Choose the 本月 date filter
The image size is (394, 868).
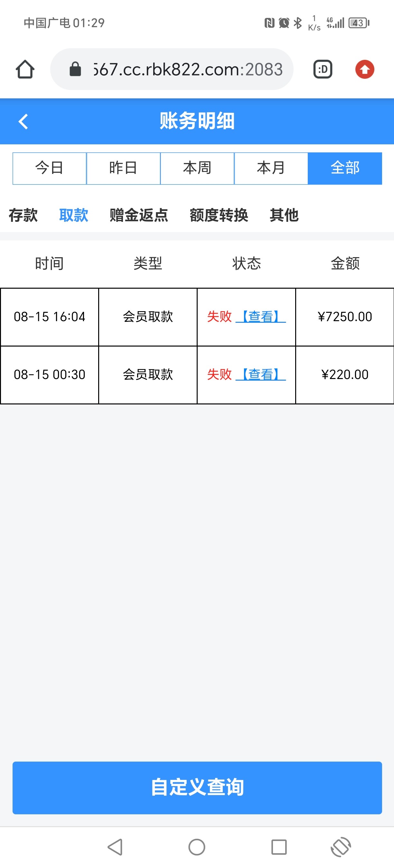tap(271, 168)
